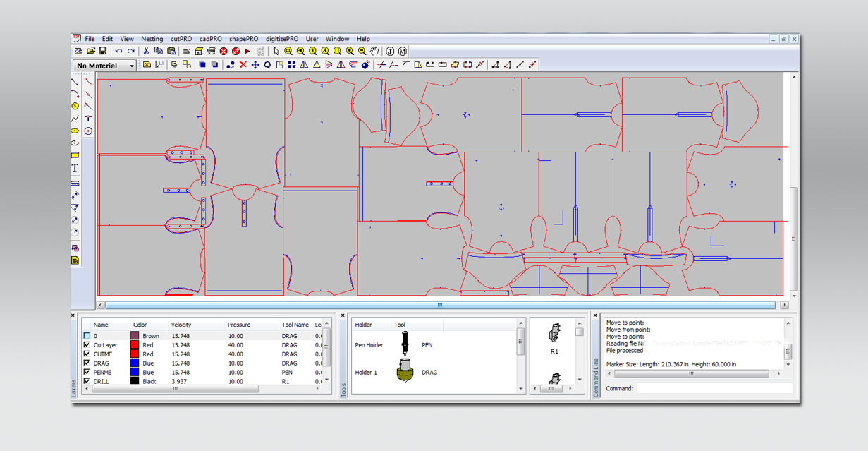Click the red X delete icon
868x451 pixels.
click(243, 65)
